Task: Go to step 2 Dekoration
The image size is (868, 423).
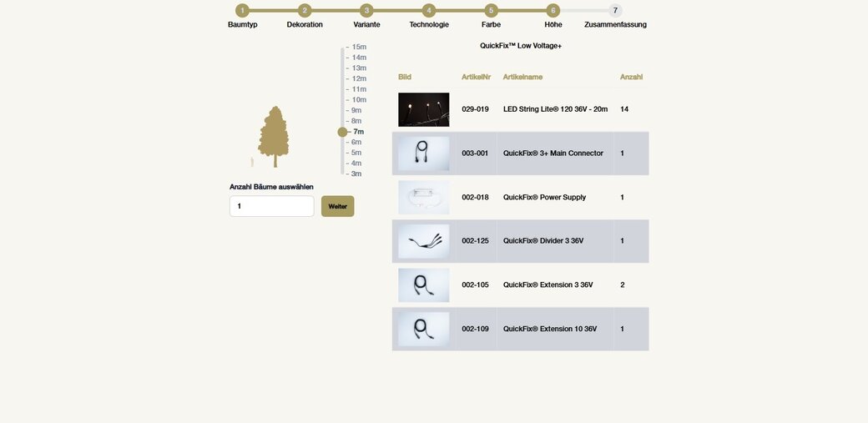Action: (305, 11)
